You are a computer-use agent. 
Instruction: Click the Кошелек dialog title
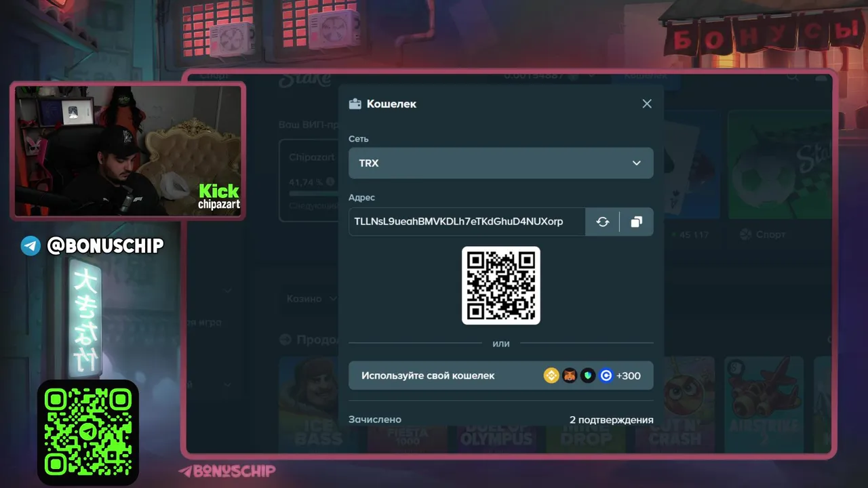click(x=391, y=104)
